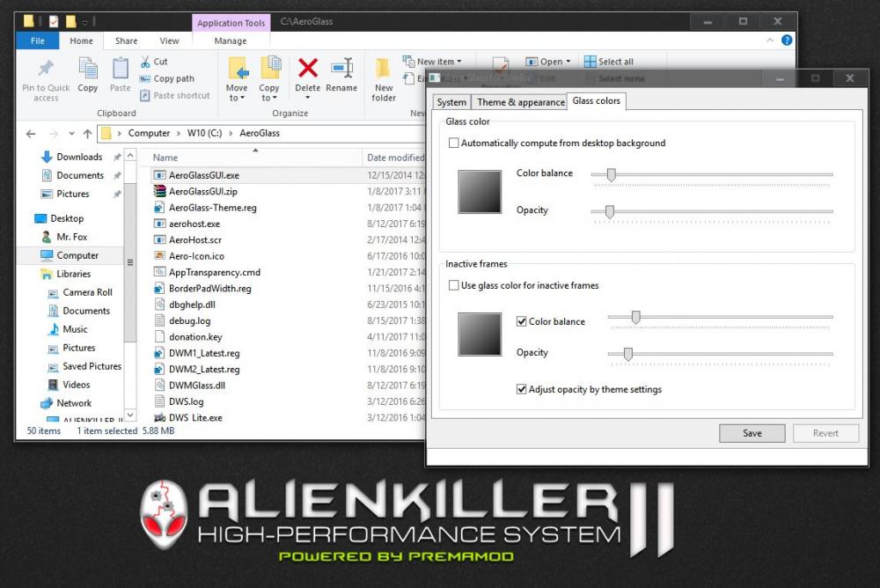Image resolution: width=880 pixels, height=588 pixels.
Task: Switch to Theme & appearance tab
Action: tap(520, 102)
